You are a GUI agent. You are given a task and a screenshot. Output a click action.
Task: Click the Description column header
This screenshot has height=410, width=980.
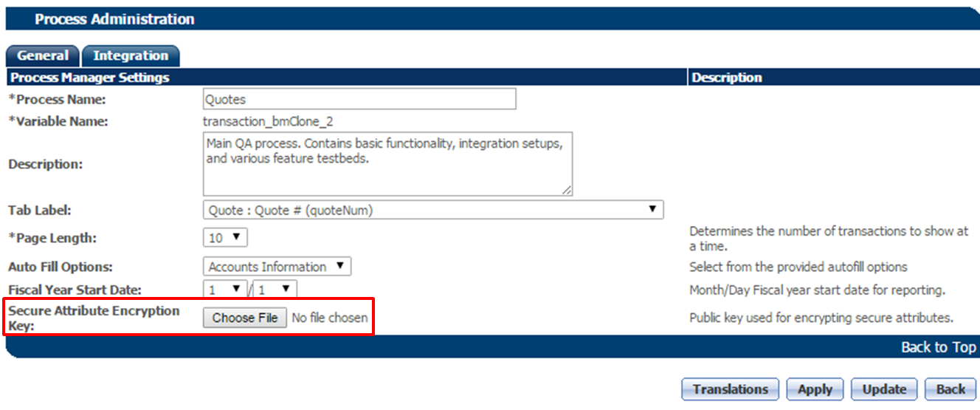tap(727, 78)
